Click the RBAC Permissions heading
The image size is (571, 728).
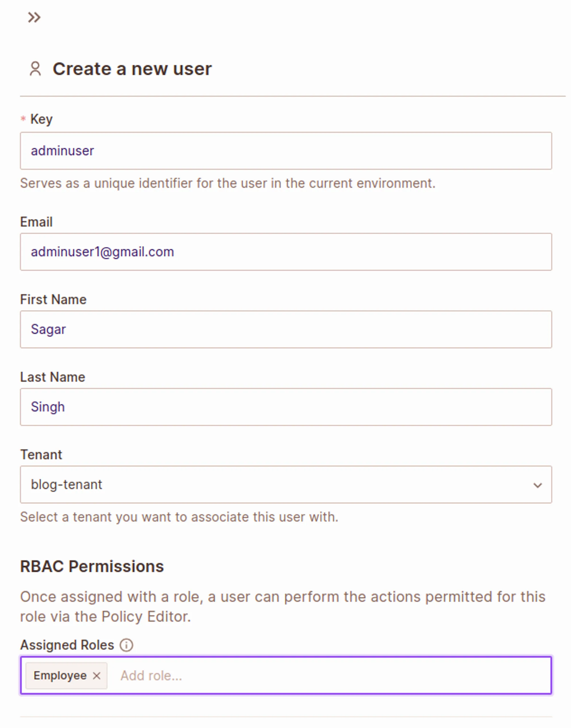coord(92,567)
